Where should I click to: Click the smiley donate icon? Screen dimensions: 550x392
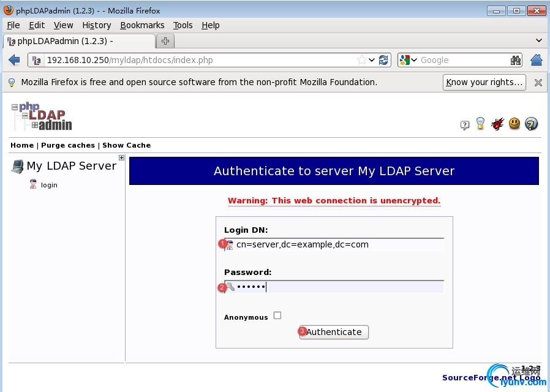pyautogui.click(x=514, y=123)
